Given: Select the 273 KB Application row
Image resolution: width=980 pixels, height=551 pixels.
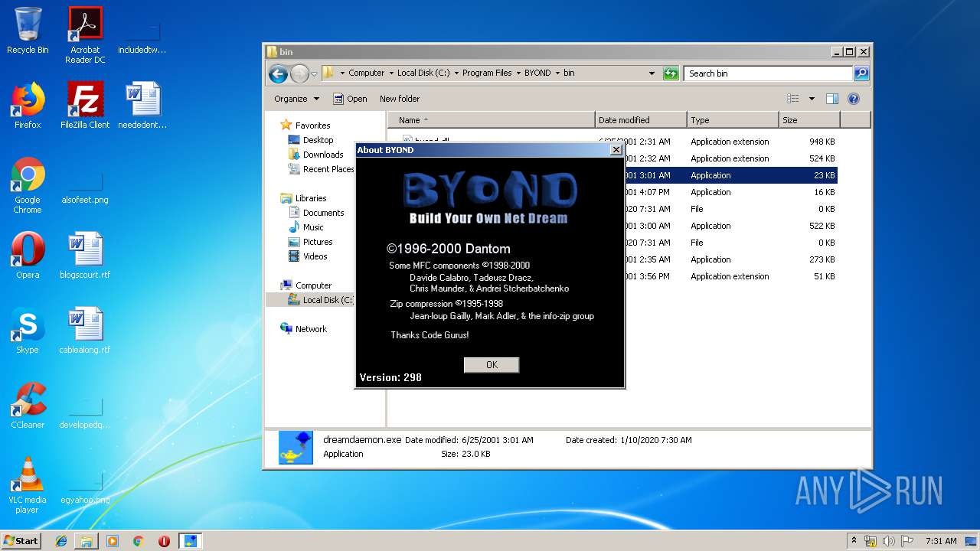Looking at the screenshot, I should click(612, 259).
